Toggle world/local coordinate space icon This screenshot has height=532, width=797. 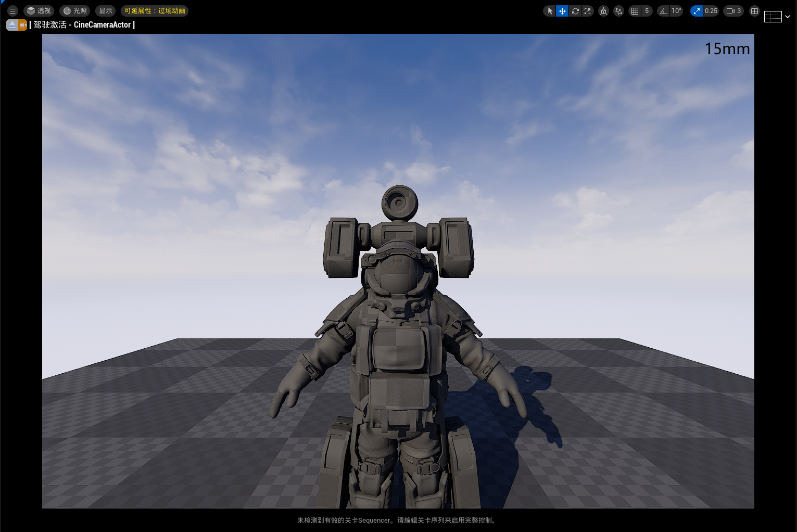603,11
